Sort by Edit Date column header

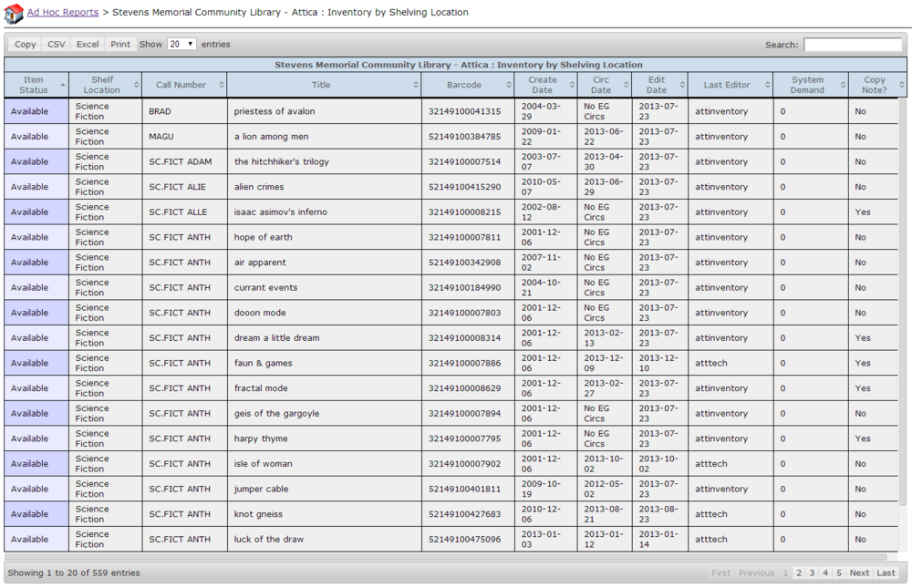pyautogui.click(x=659, y=85)
